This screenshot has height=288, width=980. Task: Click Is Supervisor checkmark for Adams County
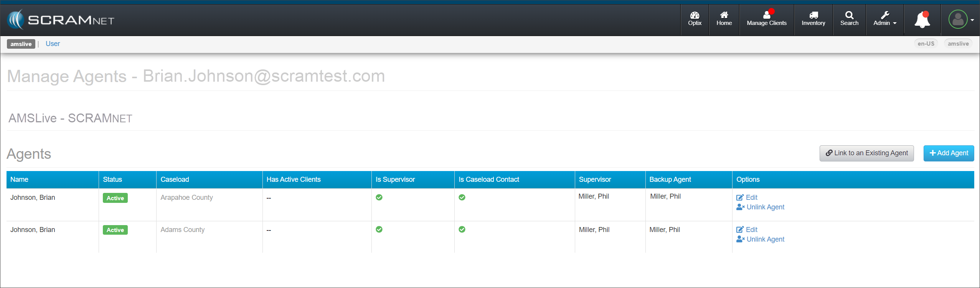[x=379, y=229]
